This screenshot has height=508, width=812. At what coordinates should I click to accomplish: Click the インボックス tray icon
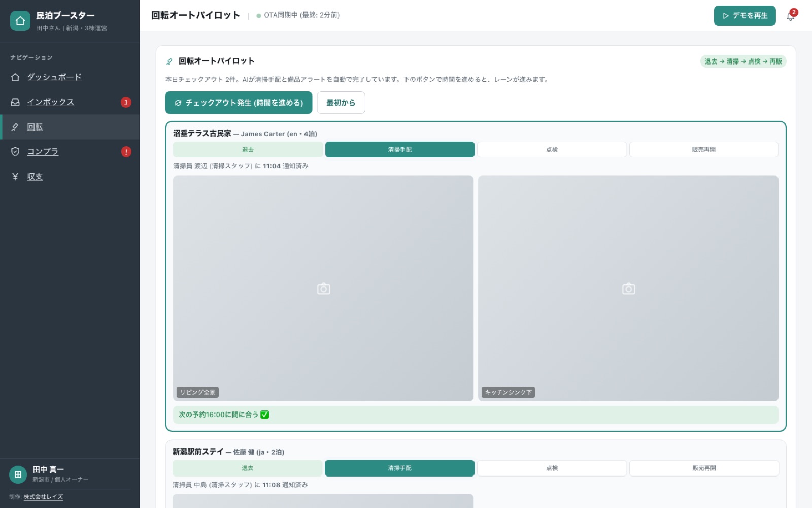point(15,102)
